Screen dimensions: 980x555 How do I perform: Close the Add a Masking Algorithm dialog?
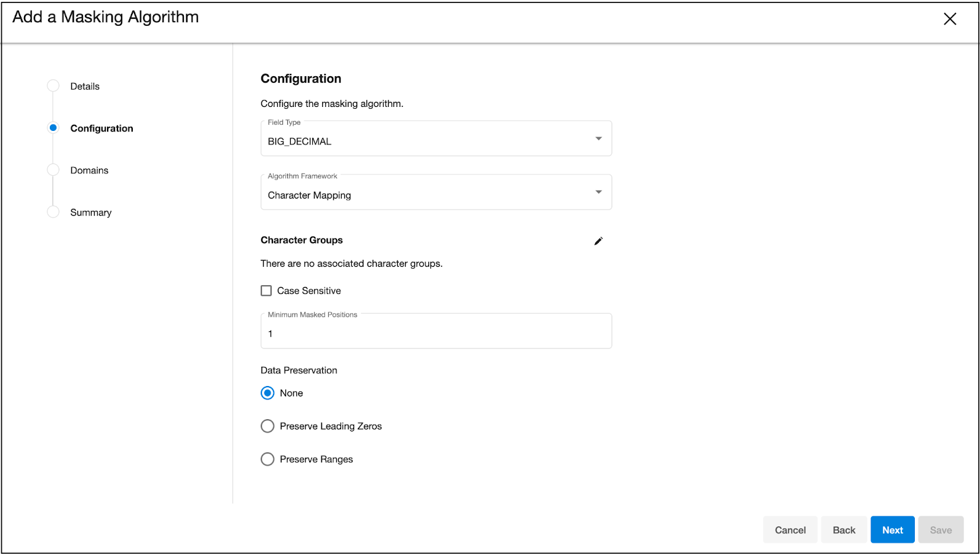point(949,19)
